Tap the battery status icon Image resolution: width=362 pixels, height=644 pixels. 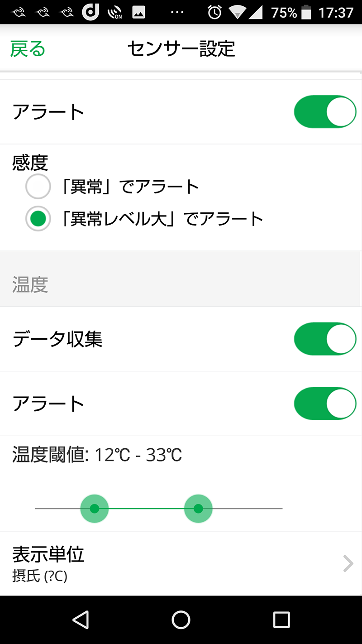[306, 12]
